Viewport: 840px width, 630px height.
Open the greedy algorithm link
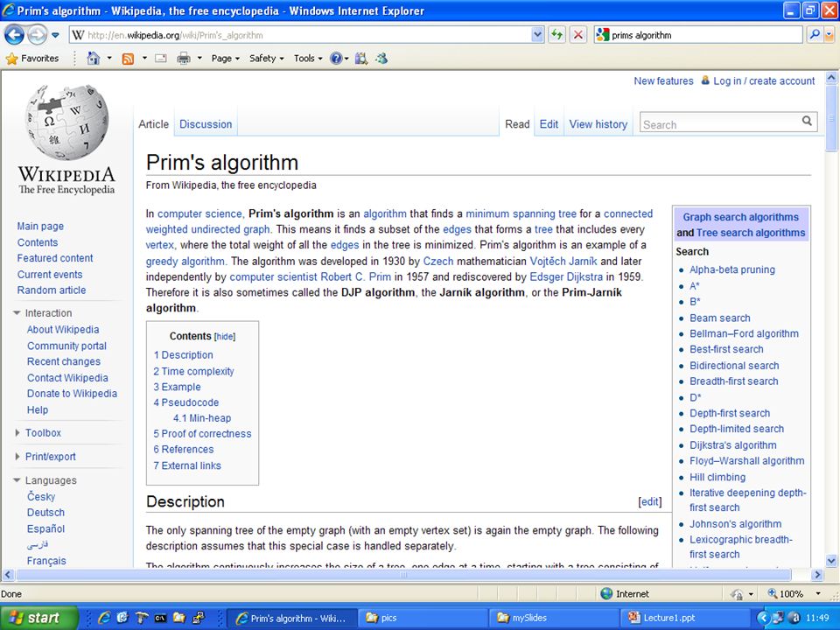(x=185, y=262)
